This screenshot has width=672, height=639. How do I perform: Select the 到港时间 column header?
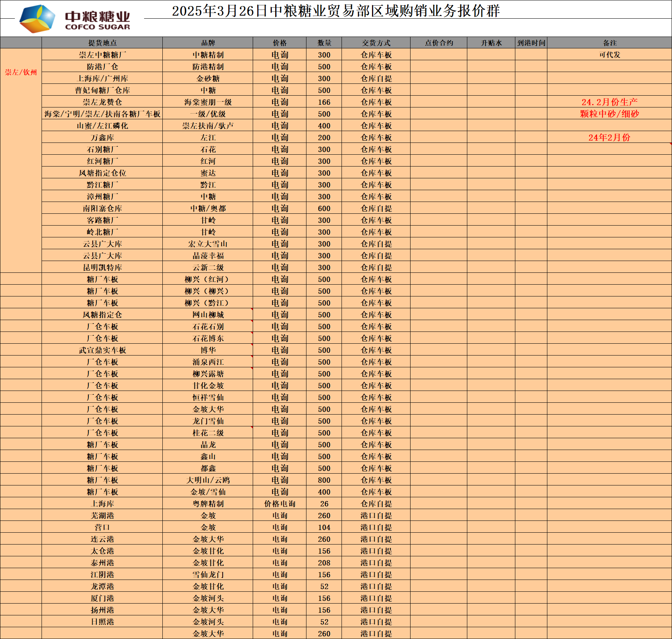pos(531,43)
